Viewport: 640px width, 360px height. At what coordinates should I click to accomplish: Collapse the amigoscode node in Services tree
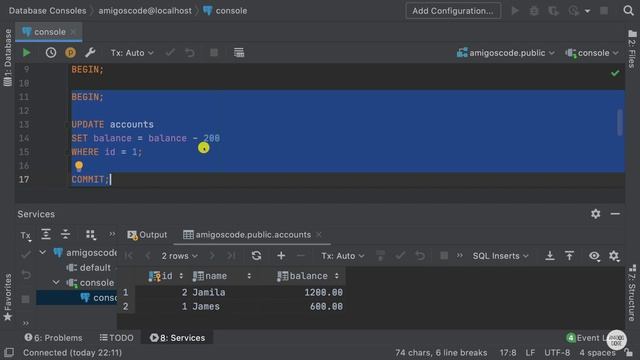point(42,253)
